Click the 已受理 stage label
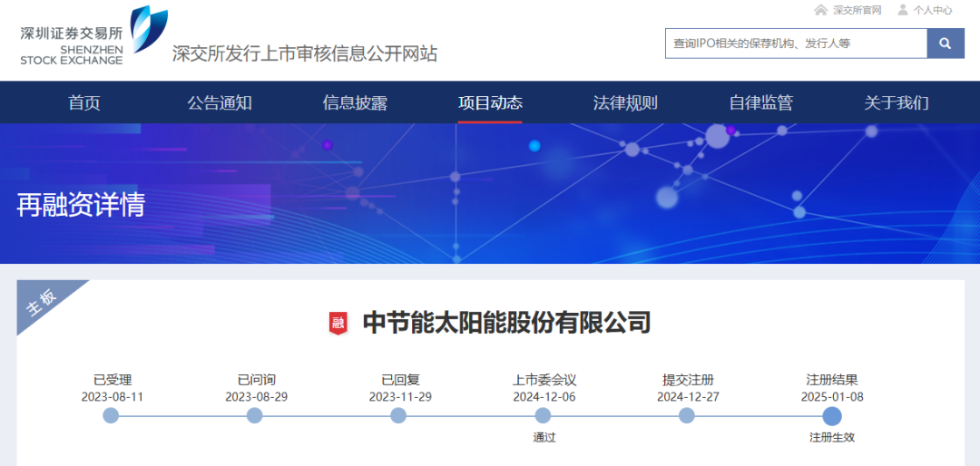Viewport: 980px width, 466px height. 113,380
